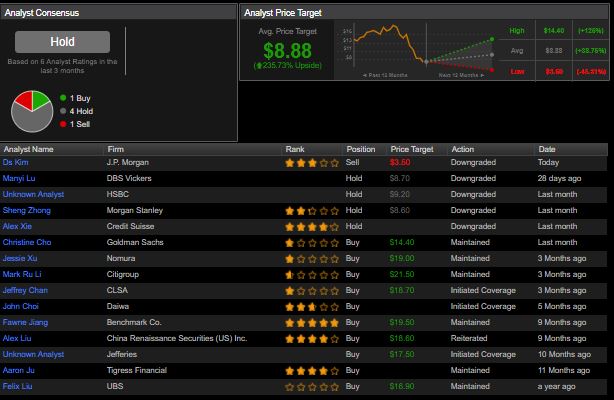614x400 pixels.
Task: Click DBS Vickers firm cell
Action: pyautogui.click(x=129, y=178)
